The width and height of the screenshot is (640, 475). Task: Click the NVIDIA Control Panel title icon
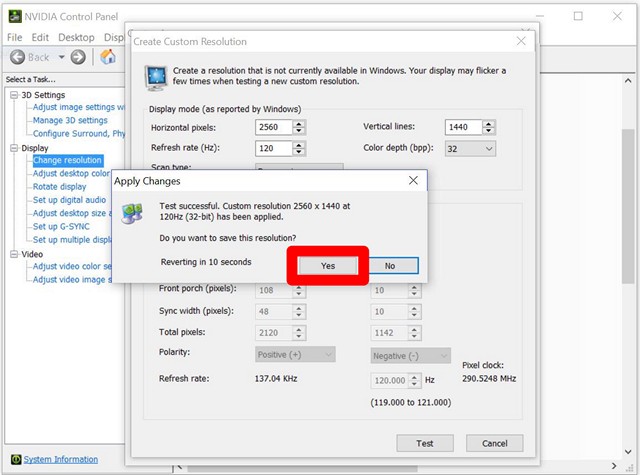tap(15, 17)
